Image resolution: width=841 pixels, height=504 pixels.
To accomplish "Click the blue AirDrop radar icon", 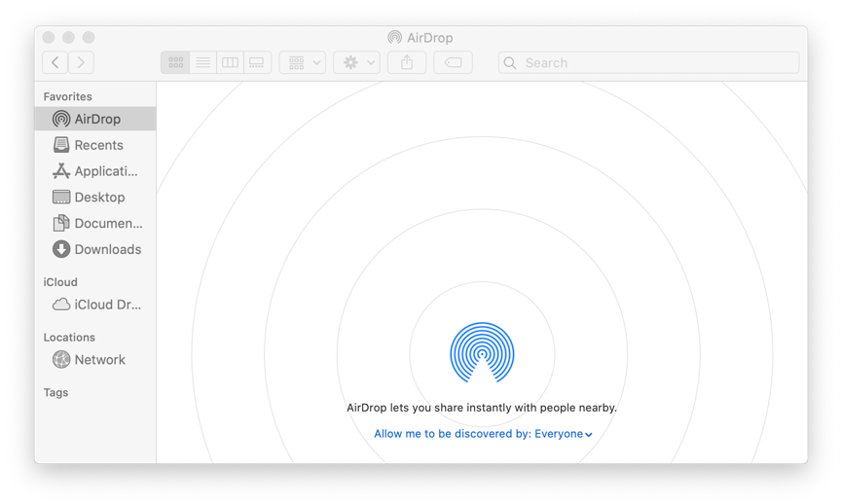I will (482, 353).
